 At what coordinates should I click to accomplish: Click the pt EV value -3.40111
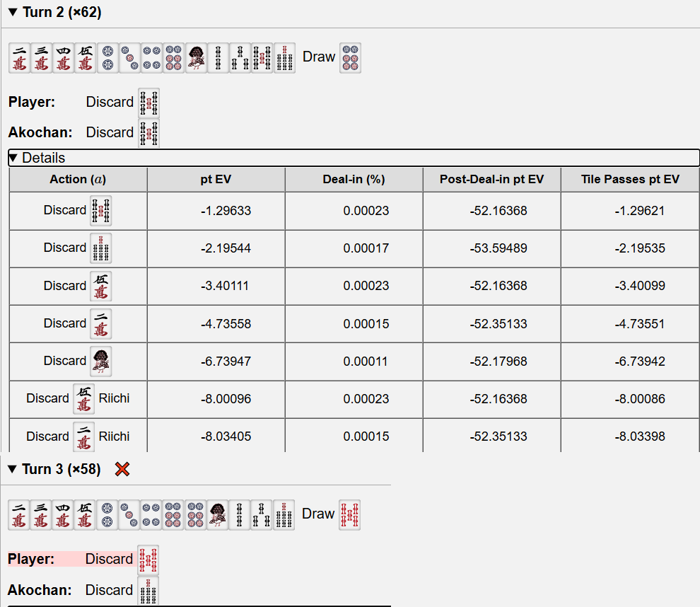tap(225, 286)
